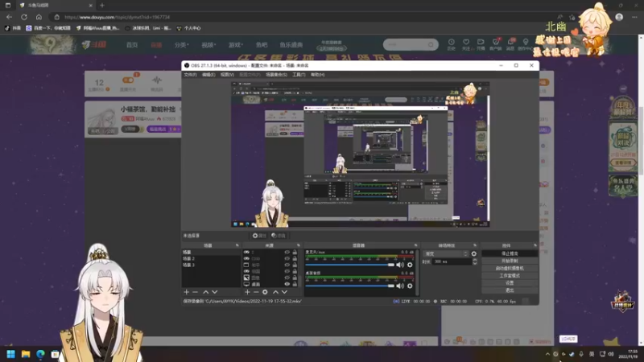Click the browser home icon
The width and height of the screenshot is (644, 362).
[39, 17]
